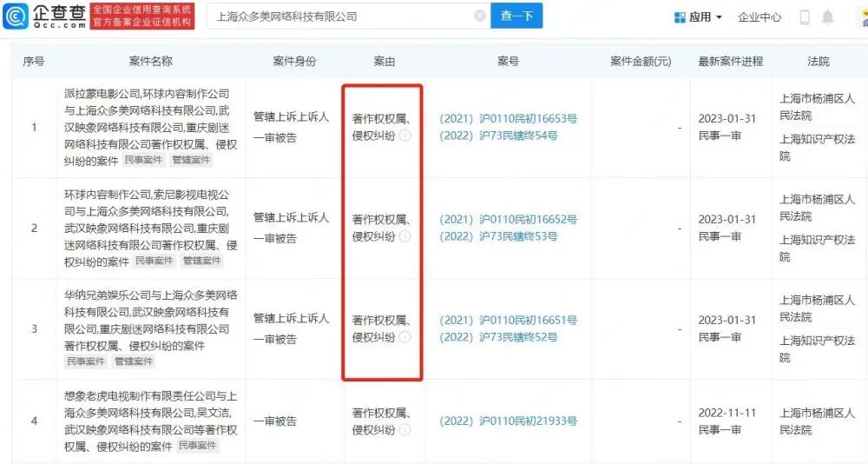Open case (2021)沪0110民初16651号
Screen dimensions: 868x464
pos(508,321)
